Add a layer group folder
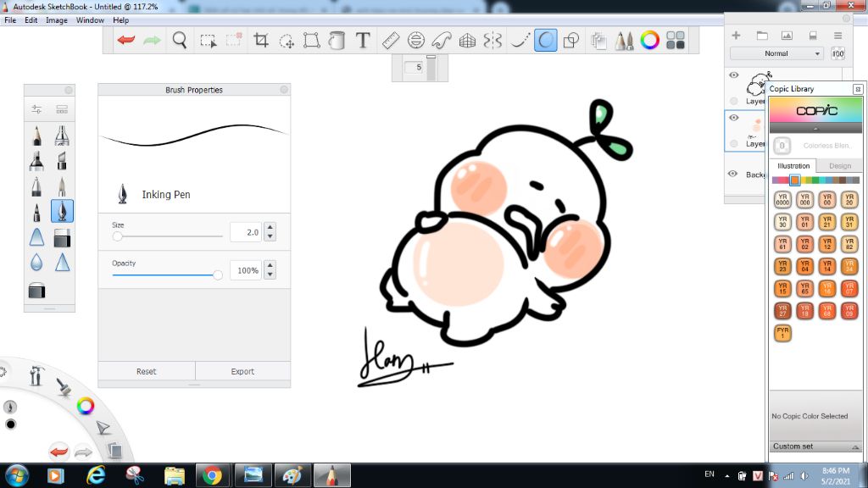 (x=762, y=36)
